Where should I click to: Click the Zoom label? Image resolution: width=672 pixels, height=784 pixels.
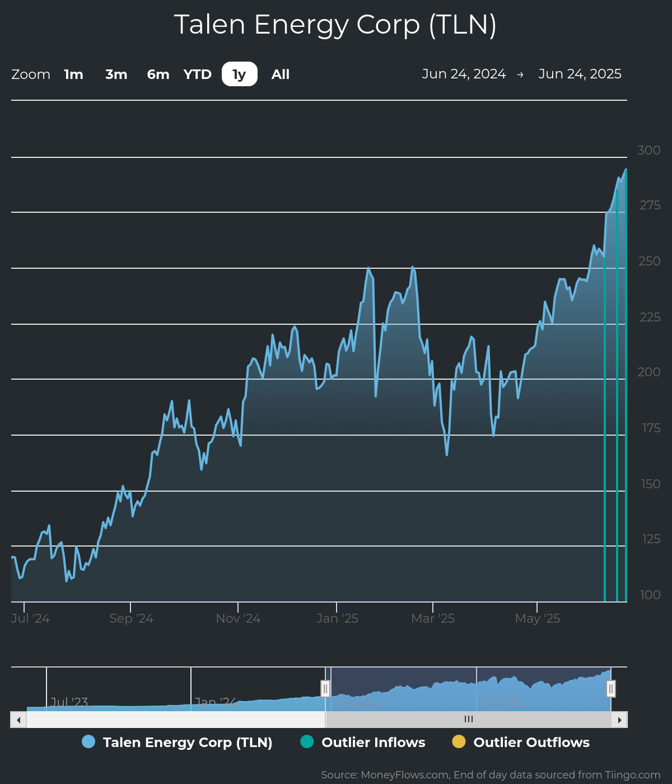31,74
